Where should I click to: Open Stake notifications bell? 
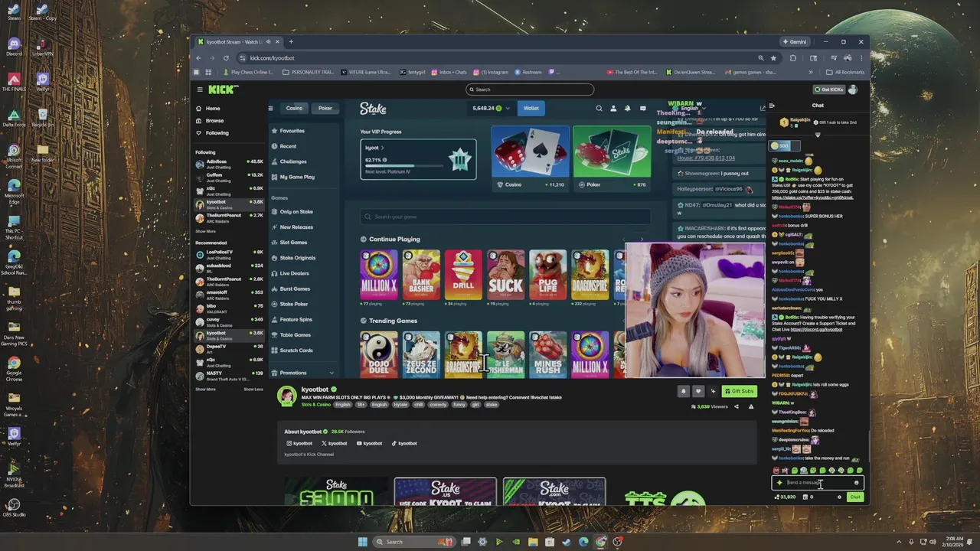(628, 109)
